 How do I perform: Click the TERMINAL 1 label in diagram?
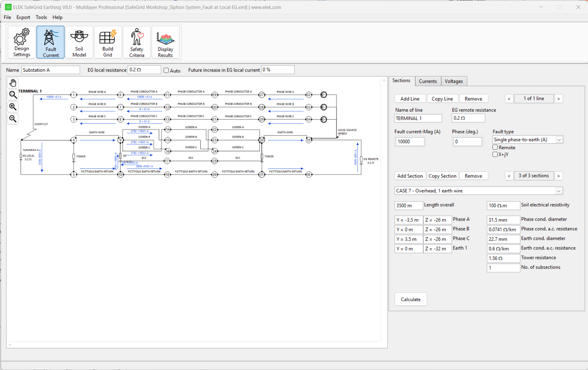click(30, 91)
